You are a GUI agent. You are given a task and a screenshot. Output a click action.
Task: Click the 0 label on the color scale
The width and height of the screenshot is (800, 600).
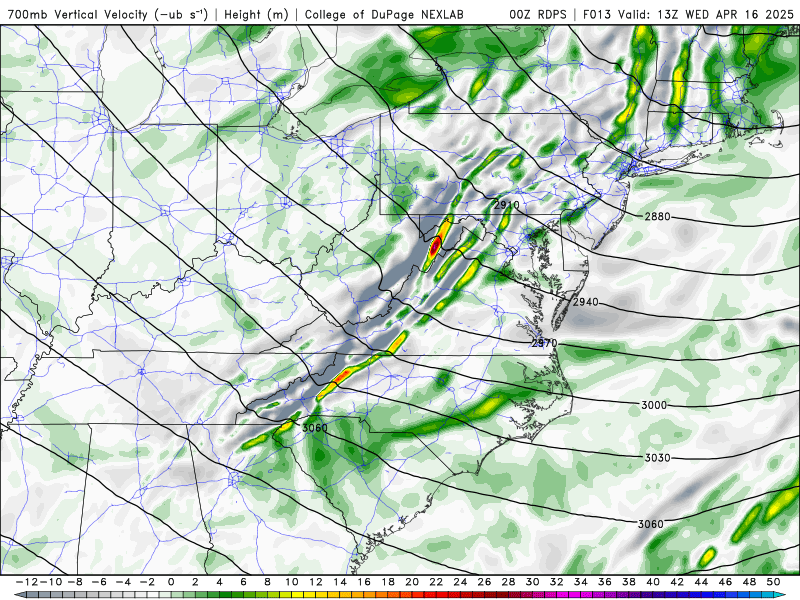171,582
